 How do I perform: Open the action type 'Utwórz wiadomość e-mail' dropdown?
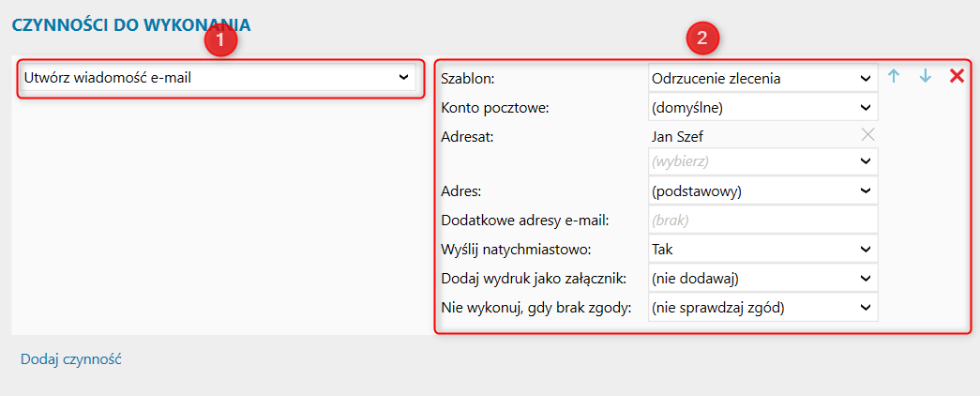218,78
